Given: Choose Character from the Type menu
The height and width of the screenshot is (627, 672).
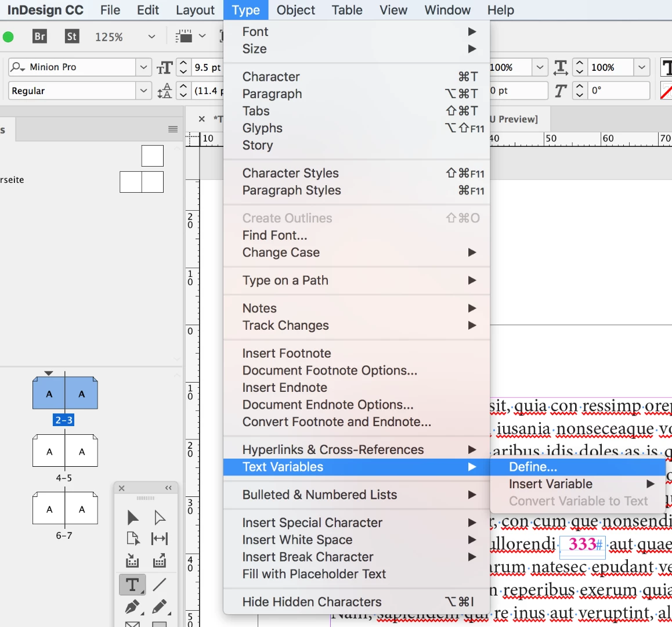Looking at the screenshot, I should [x=356, y=77].
